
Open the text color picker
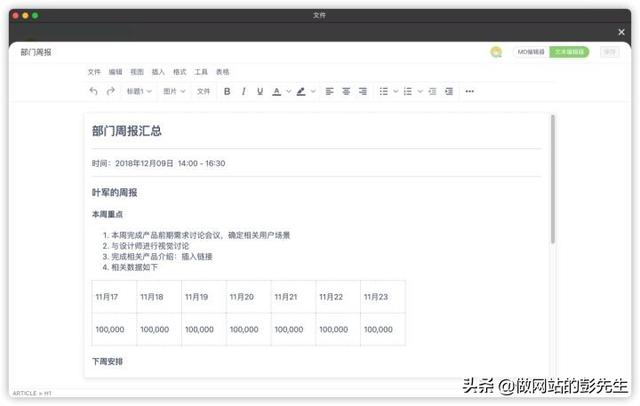tap(277, 91)
